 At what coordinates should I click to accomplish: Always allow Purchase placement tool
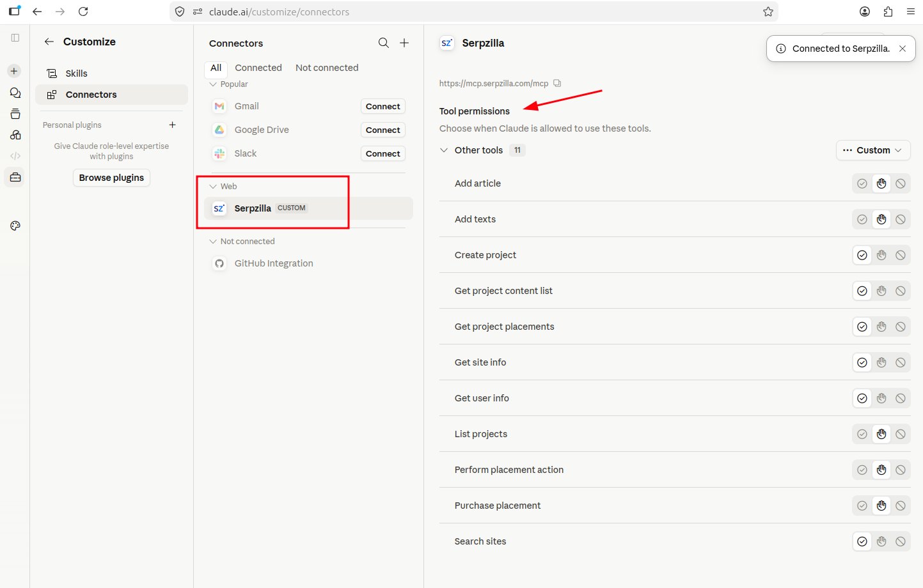click(862, 506)
